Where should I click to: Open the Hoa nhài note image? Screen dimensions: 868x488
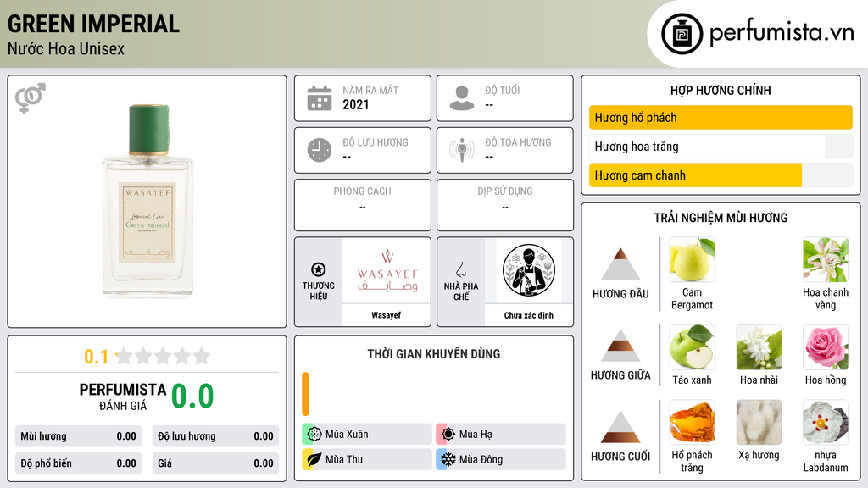coord(759,347)
